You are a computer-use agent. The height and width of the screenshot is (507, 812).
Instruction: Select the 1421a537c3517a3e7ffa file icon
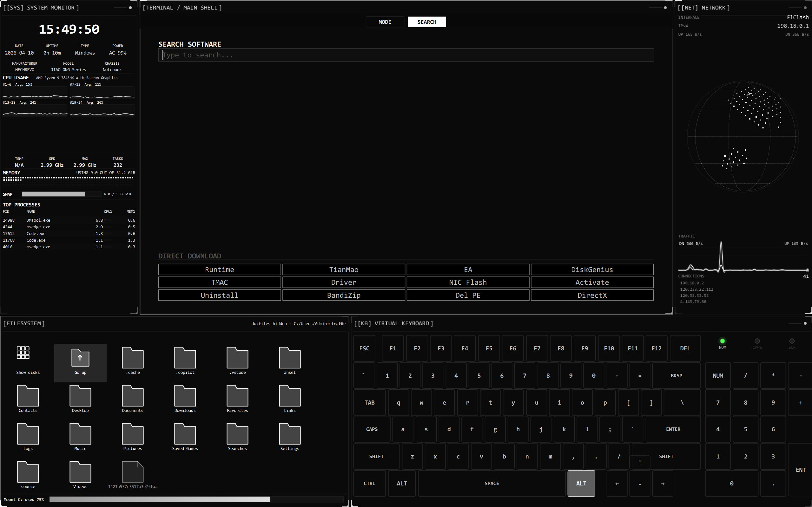point(133,472)
